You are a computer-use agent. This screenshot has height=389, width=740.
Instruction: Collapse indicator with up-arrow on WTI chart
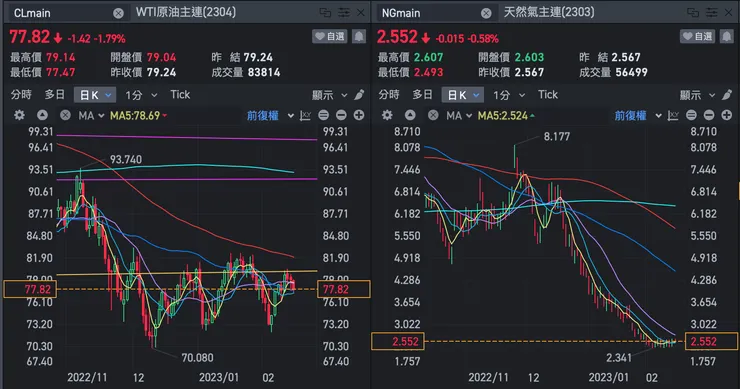click(x=42, y=115)
